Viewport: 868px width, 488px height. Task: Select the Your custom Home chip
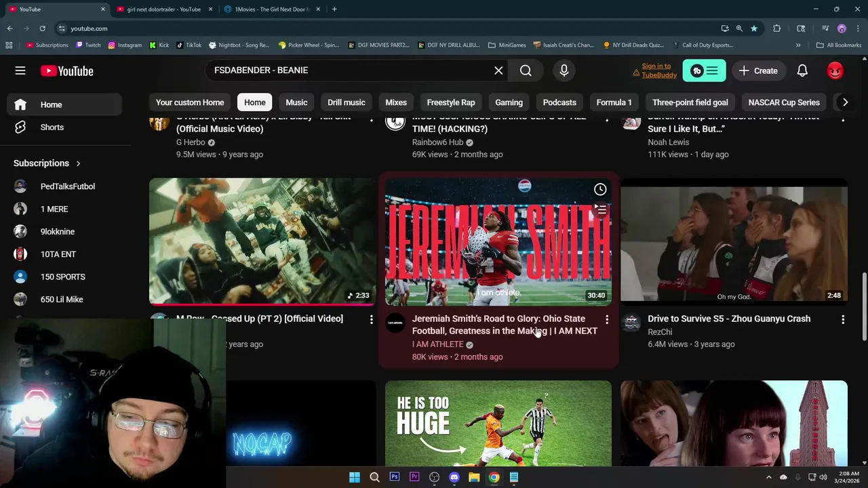190,102
